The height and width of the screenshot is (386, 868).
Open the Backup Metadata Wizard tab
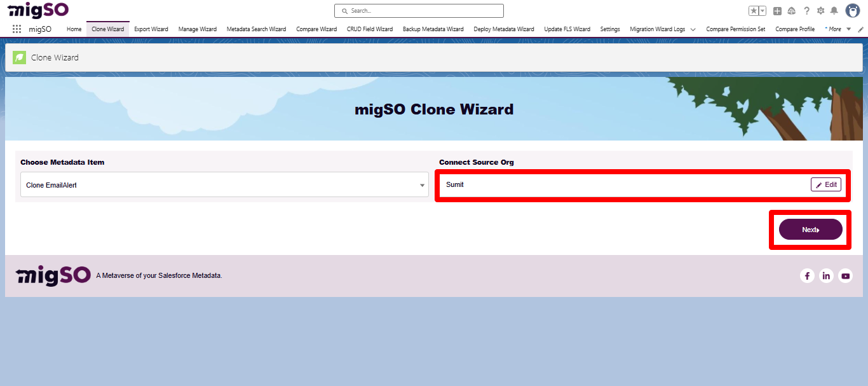point(433,29)
